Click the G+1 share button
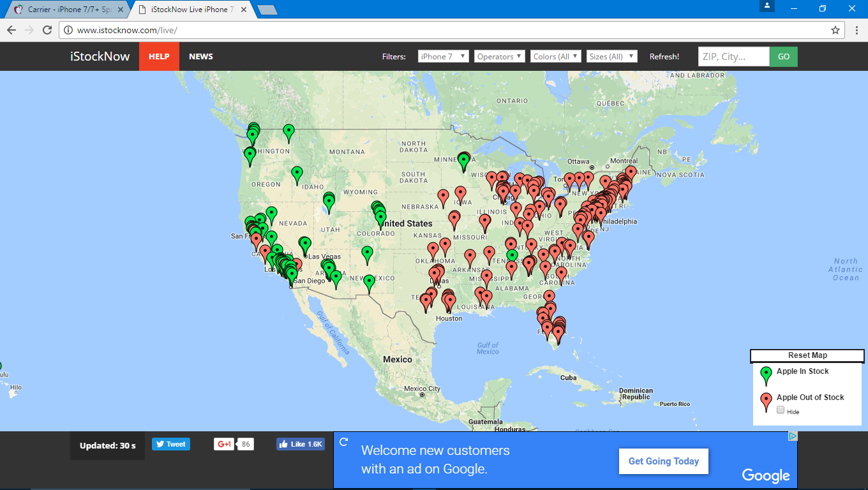Screen dimensions: 868x490 pyautogui.click(x=224, y=444)
